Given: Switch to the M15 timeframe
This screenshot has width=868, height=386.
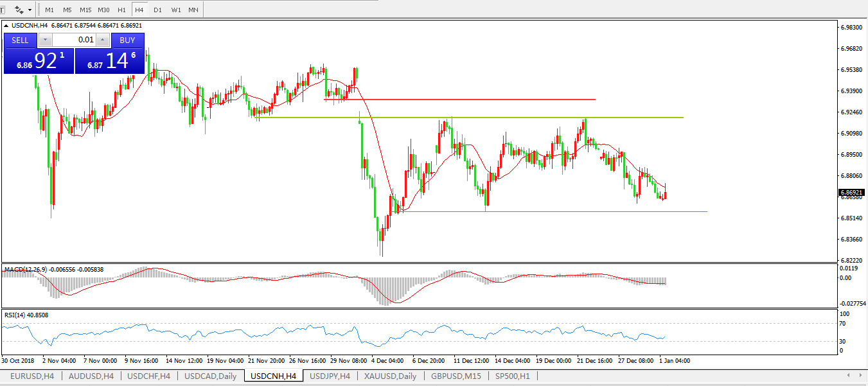Looking at the screenshot, I should click(85, 10).
